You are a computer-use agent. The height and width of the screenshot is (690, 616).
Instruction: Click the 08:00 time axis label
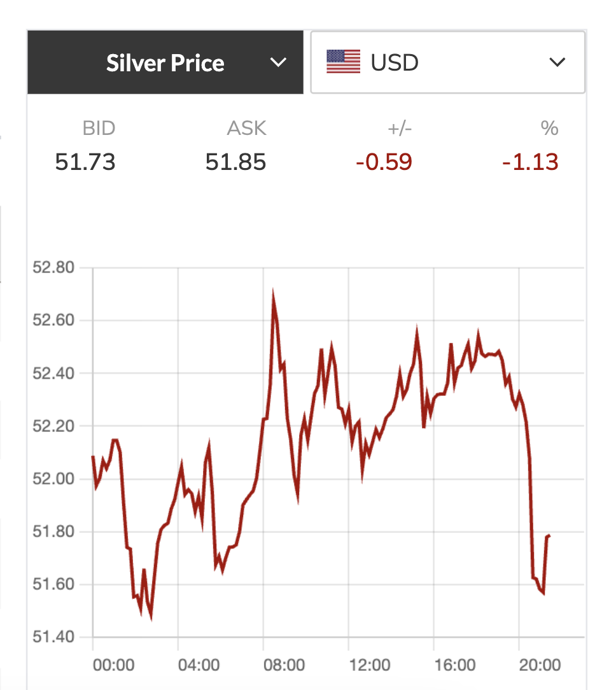click(284, 666)
